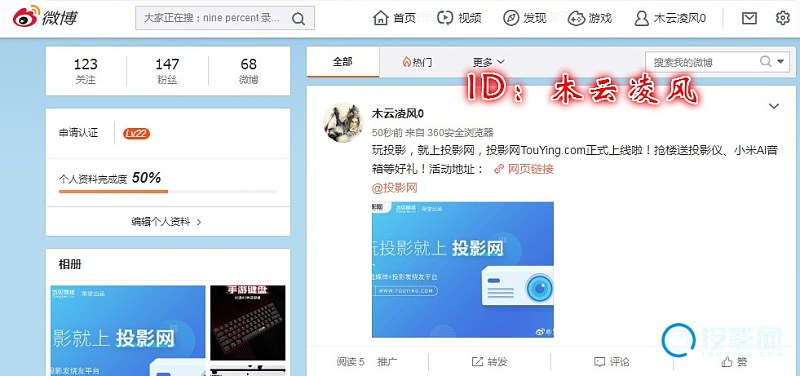
Task: Click the link icon before 网页链接
Action: (x=499, y=169)
